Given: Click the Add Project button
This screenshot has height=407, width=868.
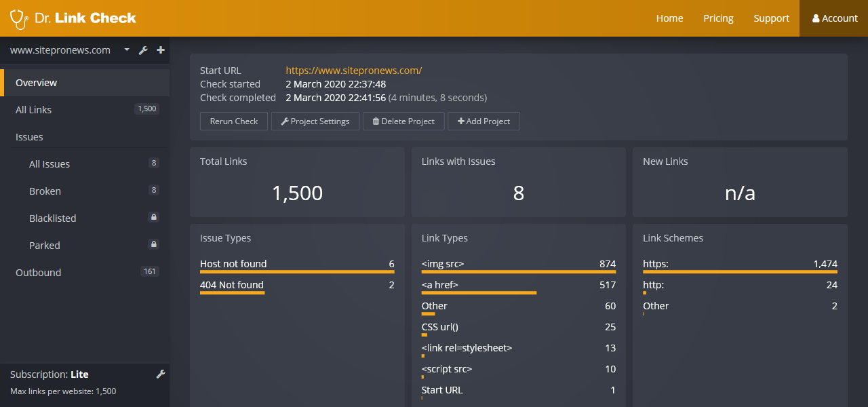Looking at the screenshot, I should tap(484, 121).
